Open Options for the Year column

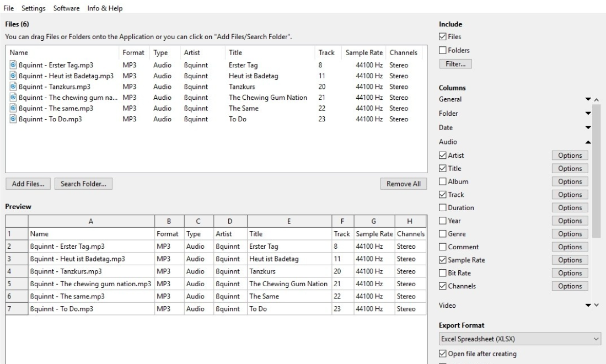(570, 221)
